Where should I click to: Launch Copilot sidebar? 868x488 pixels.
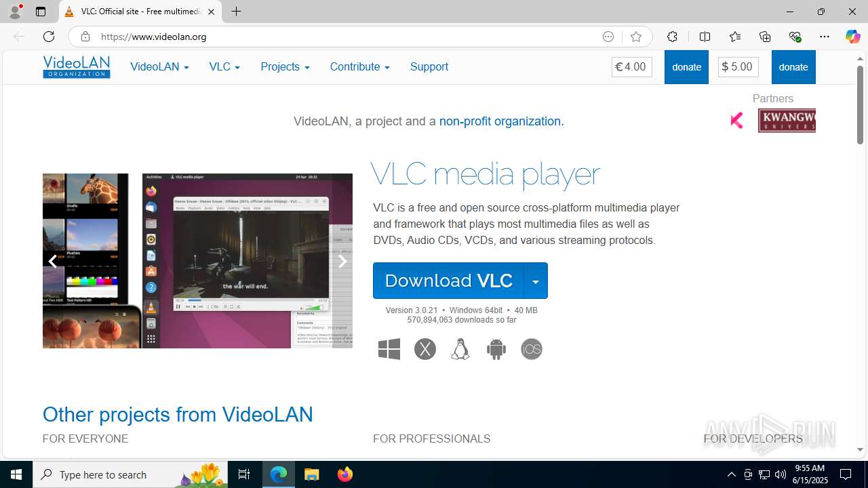tap(852, 37)
